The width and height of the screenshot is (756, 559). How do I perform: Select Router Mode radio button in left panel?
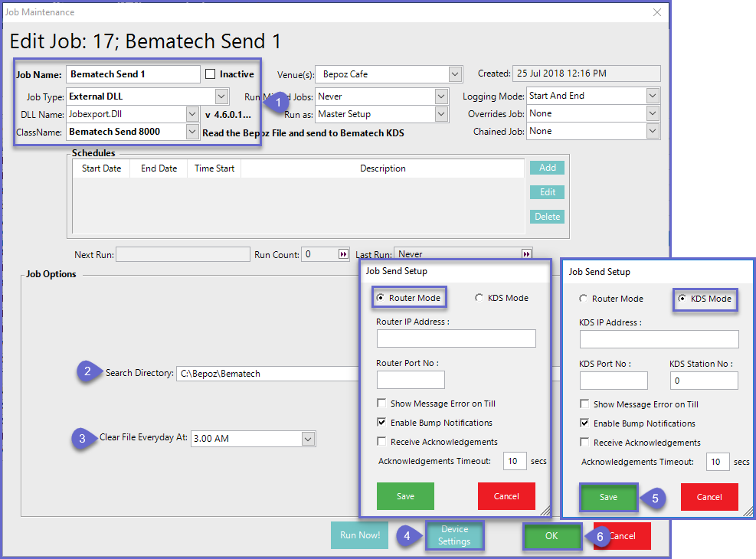pyautogui.click(x=380, y=298)
